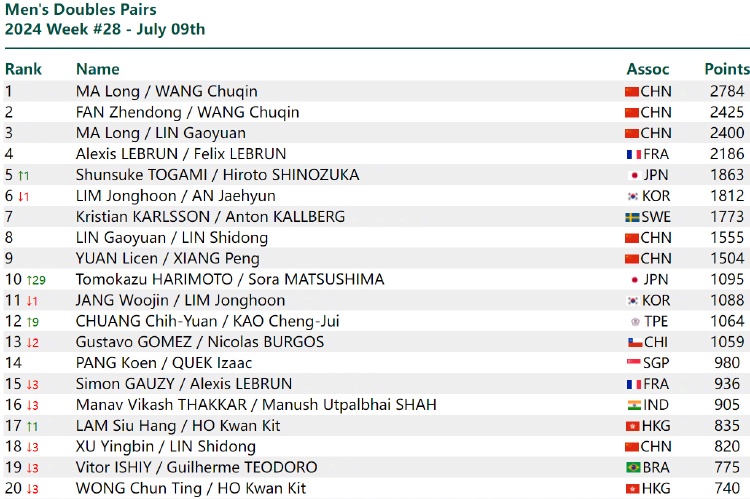Click the Chile flag next to Gustavo GOMEZ
This screenshot has width=750, height=499.
[635, 343]
